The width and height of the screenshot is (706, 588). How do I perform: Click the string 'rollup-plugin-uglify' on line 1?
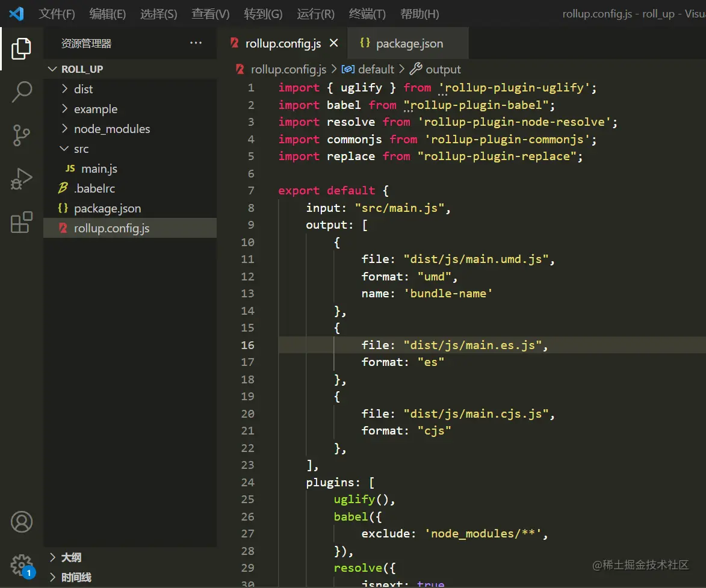click(x=514, y=87)
